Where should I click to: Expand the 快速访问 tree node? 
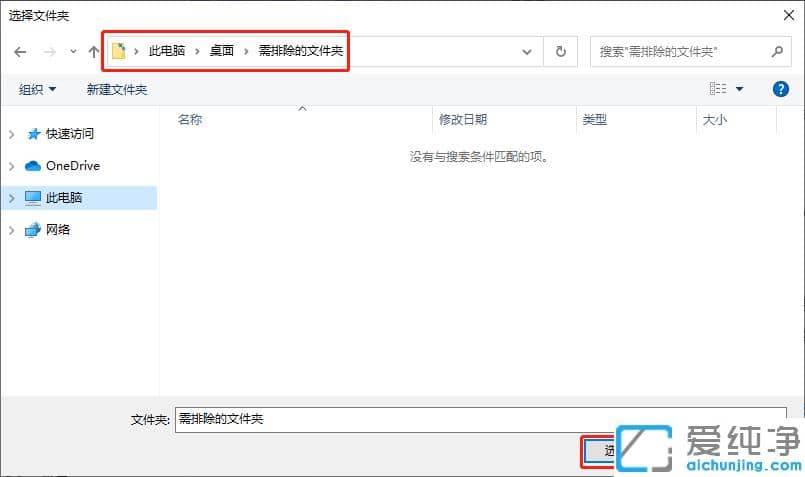pyautogui.click(x=11, y=135)
